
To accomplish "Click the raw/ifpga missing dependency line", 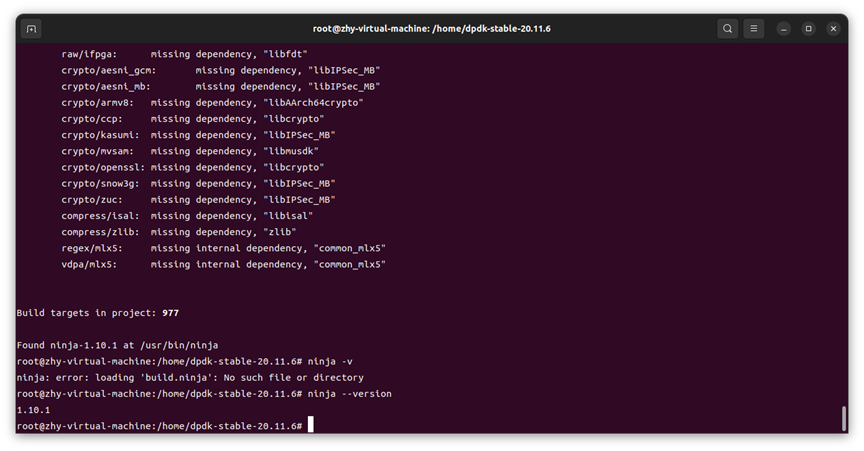I will click(x=184, y=53).
